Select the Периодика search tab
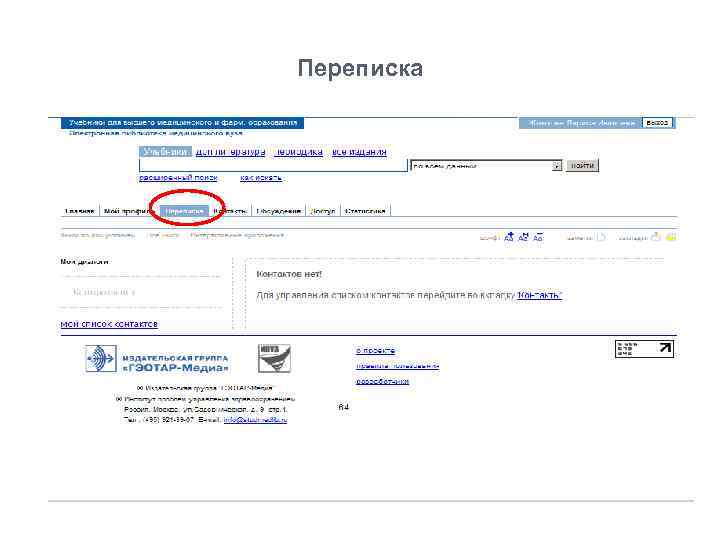 pyautogui.click(x=298, y=152)
